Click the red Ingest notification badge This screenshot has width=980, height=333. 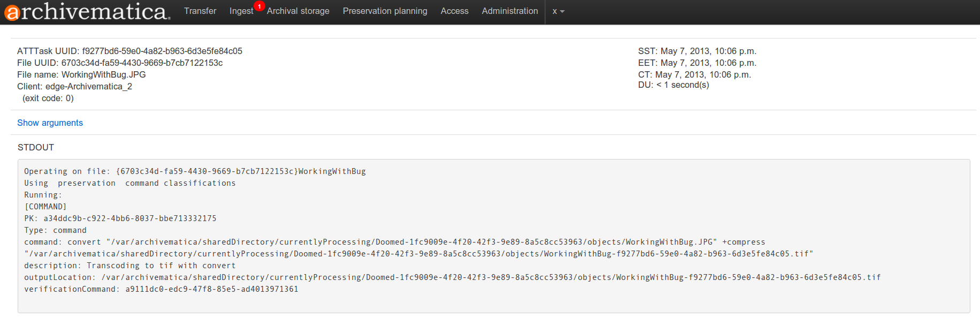pos(259,6)
